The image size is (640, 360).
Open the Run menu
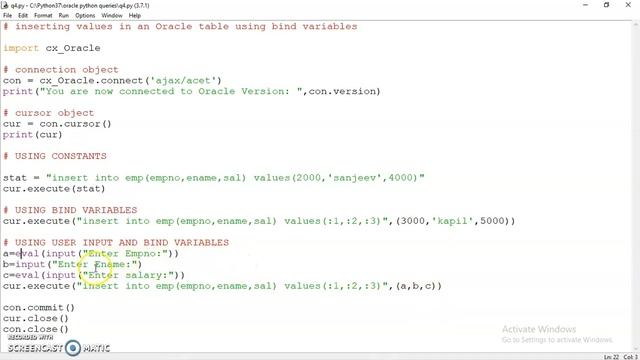(x=64, y=16)
